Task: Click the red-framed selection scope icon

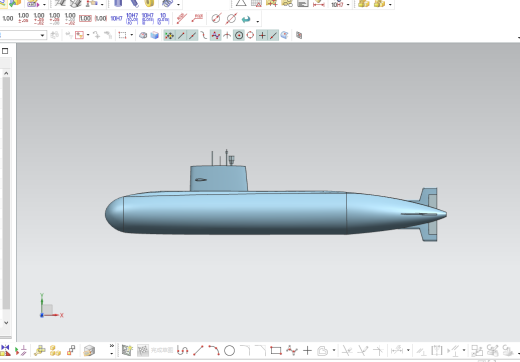Action: [79, 35]
